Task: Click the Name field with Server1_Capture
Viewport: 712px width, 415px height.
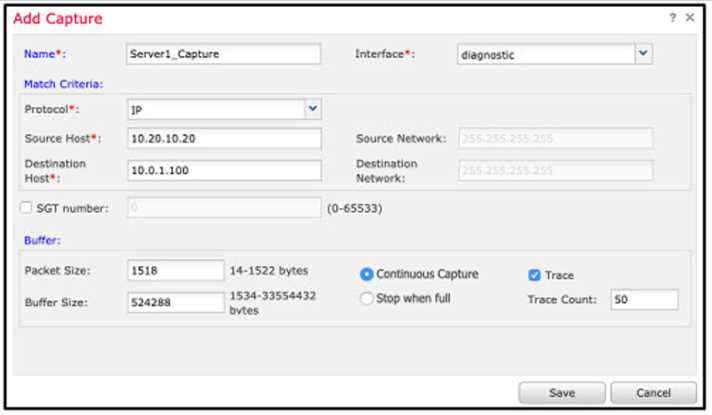Action: [x=224, y=54]
